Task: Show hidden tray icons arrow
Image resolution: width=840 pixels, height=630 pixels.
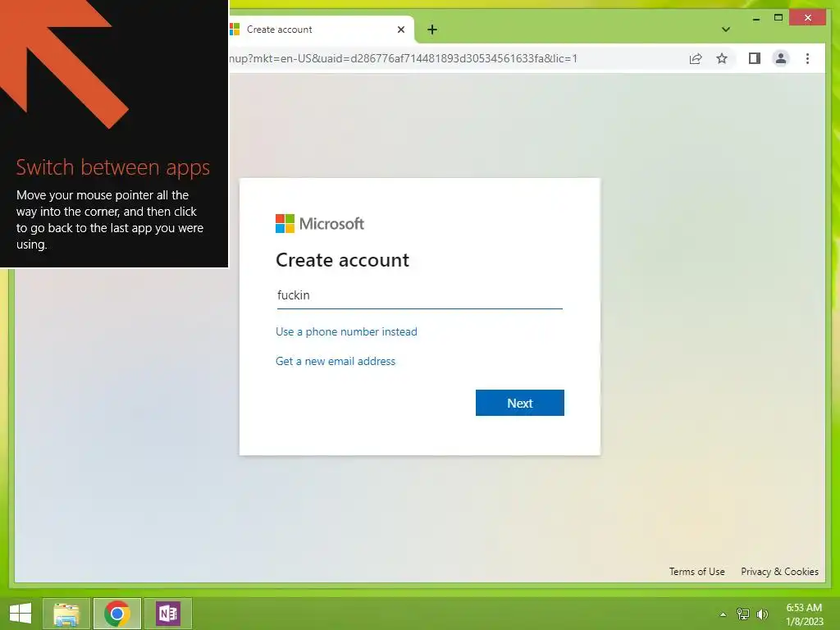Action: pyautogui.click(x=723, y=614)
